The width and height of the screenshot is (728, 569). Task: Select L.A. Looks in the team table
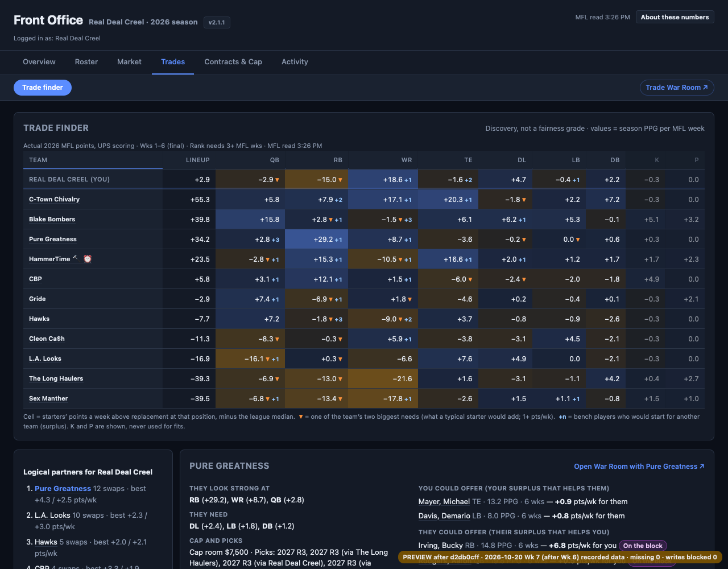[45, 358]
